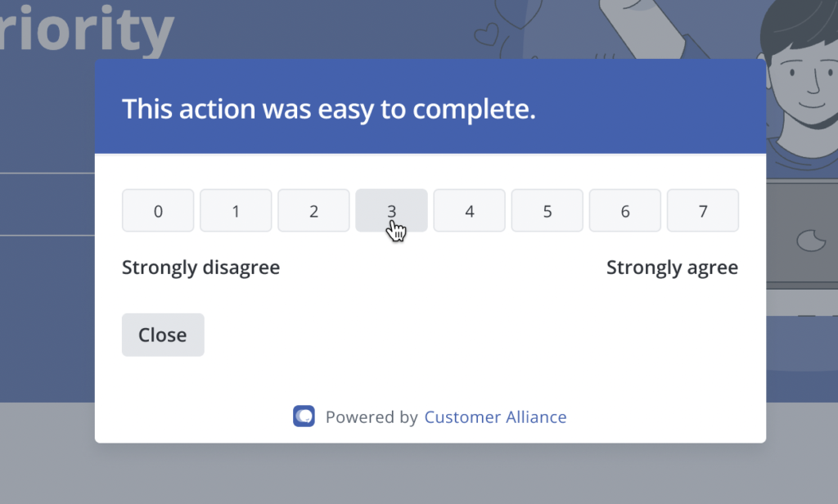
Task: Select rating 6 on the scale
Action: click(x=624, y=211)
